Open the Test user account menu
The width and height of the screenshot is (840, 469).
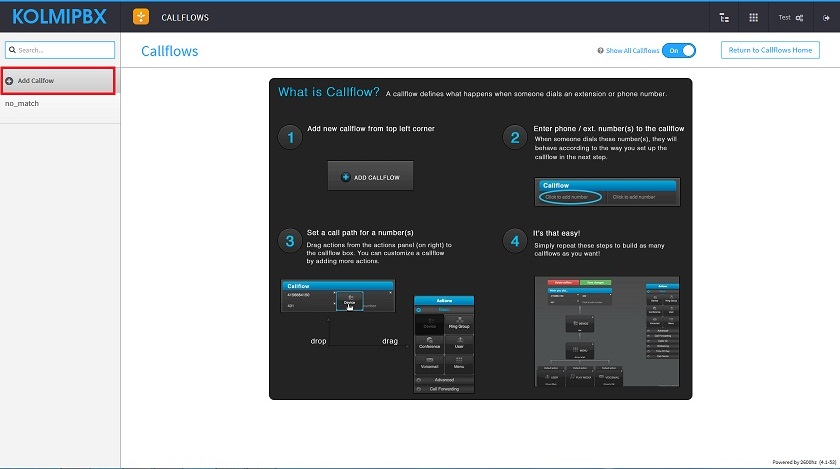784,17
